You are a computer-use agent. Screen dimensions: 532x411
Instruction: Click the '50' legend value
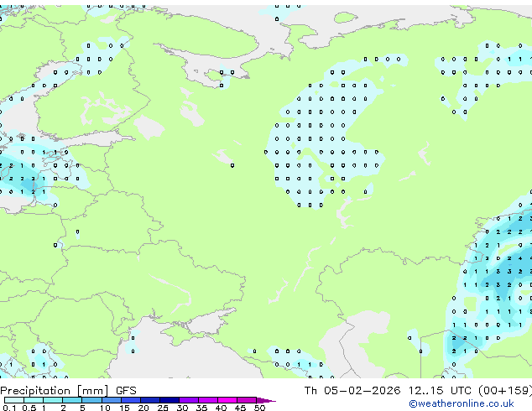pos(260,408)
